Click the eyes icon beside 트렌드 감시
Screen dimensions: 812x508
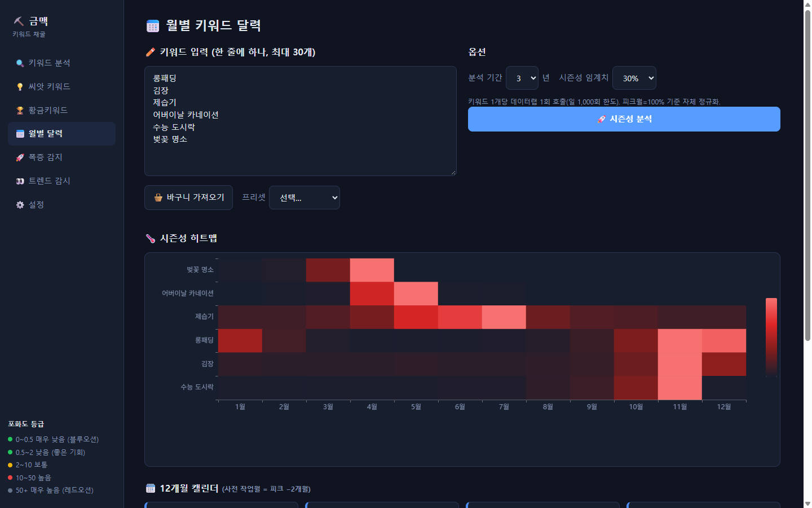(20, 181)
